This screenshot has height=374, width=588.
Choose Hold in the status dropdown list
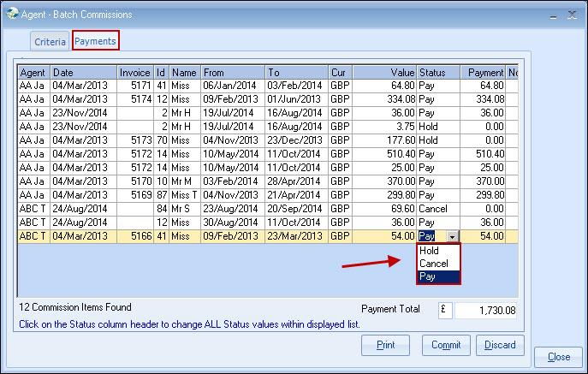coord(438,250)
